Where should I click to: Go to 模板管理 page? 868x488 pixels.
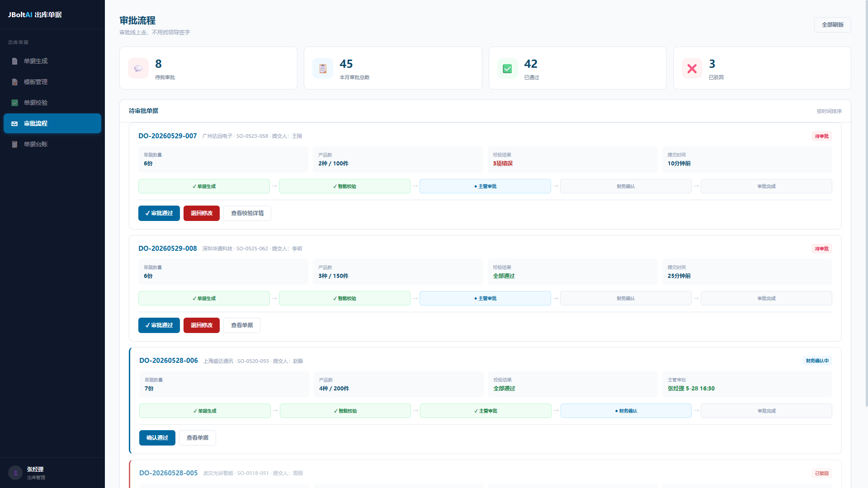[52, 82]
